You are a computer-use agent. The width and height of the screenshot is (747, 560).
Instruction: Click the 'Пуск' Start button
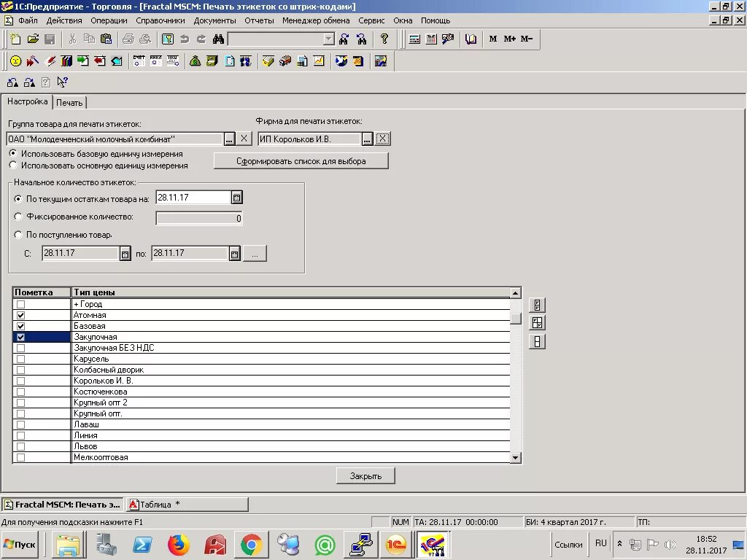[20, 544]
